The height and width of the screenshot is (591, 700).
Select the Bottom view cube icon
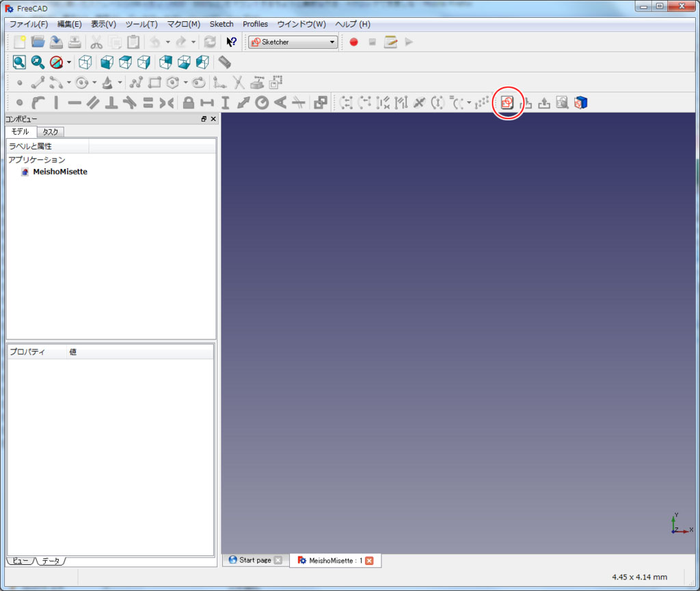pyautogui.click(x=184, y=62)
